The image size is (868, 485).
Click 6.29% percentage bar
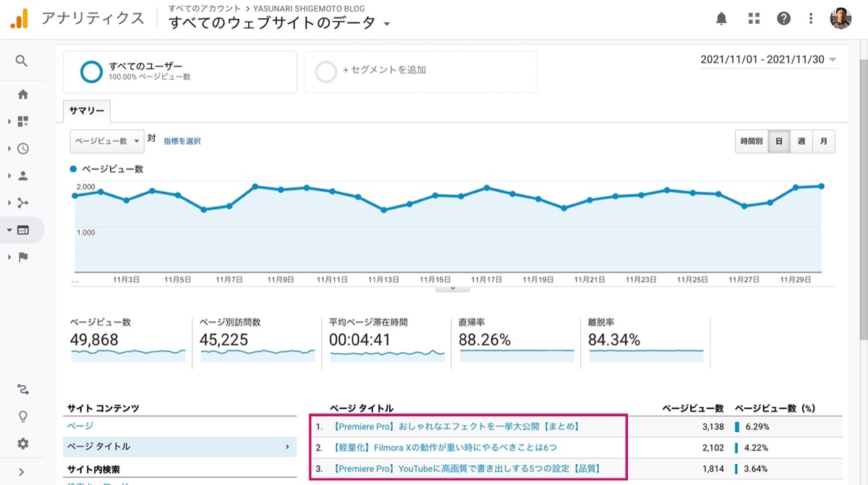click(x=737, y=427)
